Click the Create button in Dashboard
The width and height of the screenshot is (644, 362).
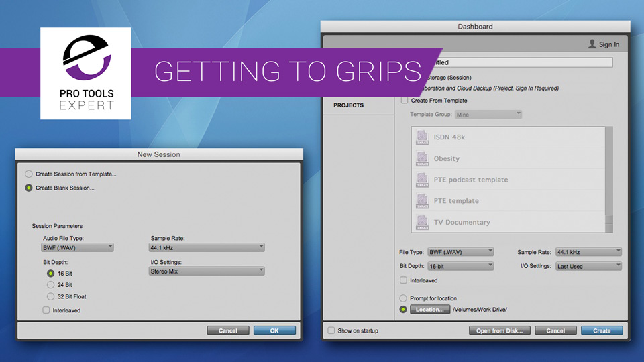602,330
